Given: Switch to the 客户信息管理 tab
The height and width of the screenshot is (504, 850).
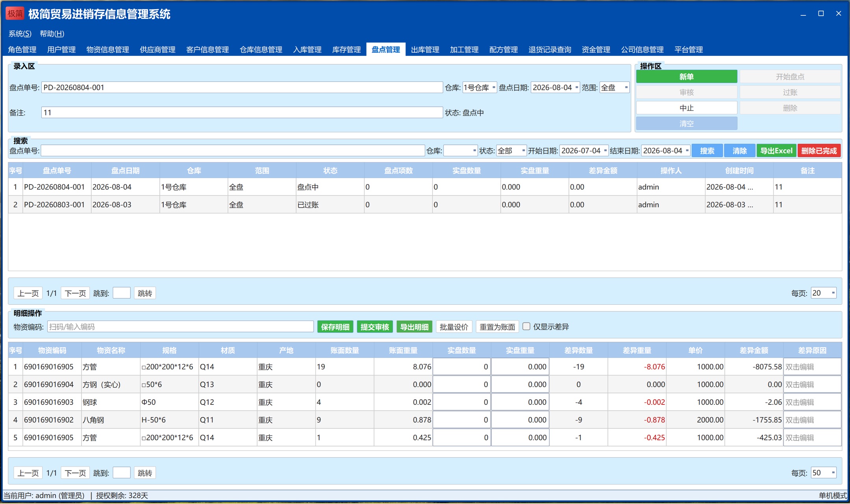Looking at the screenshot, I should (207, 50).
